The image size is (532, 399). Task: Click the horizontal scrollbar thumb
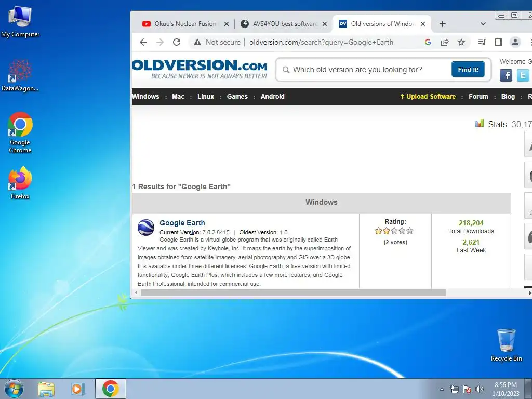[293, 293]
